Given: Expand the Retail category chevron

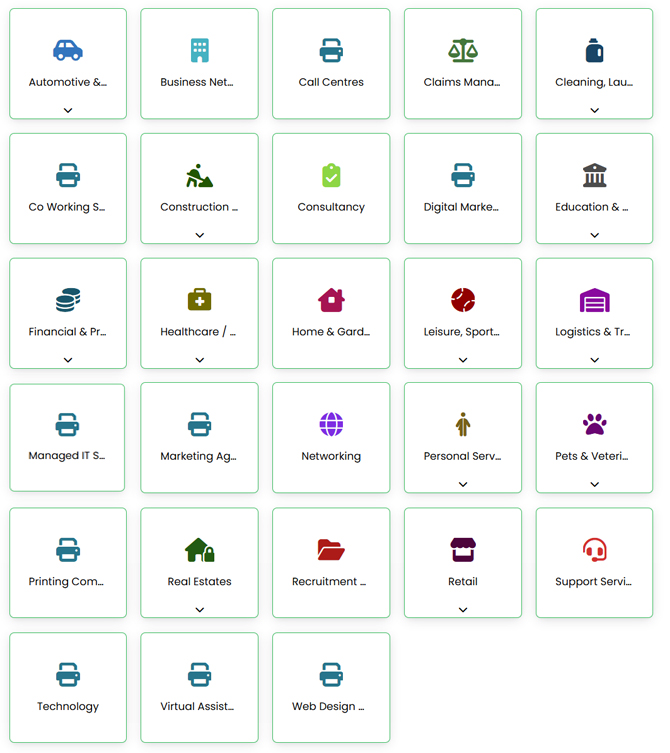Looking at the screenshot, I should point(463,609).
